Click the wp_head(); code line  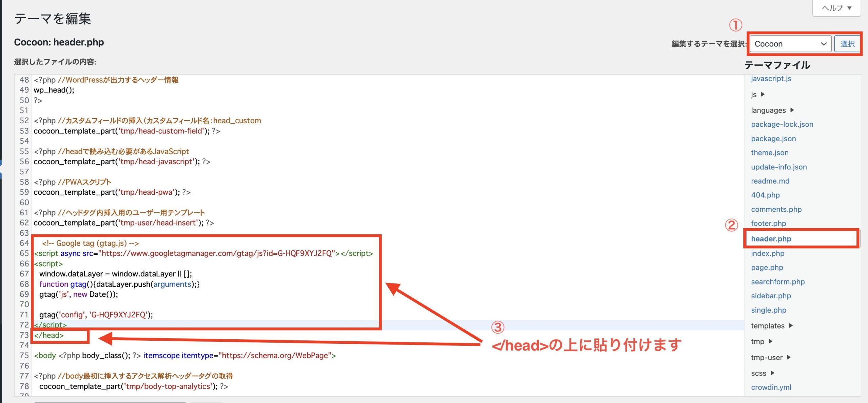[54, 90]
